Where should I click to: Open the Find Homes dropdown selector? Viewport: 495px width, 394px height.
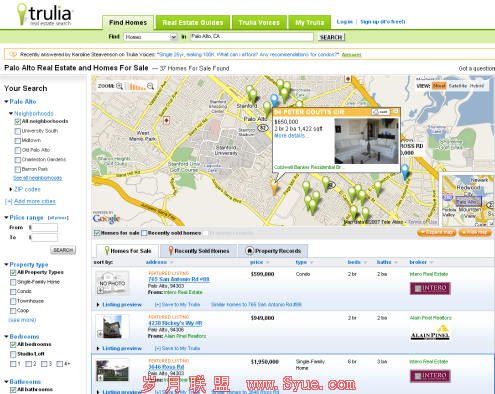click(x=150, y=37)
